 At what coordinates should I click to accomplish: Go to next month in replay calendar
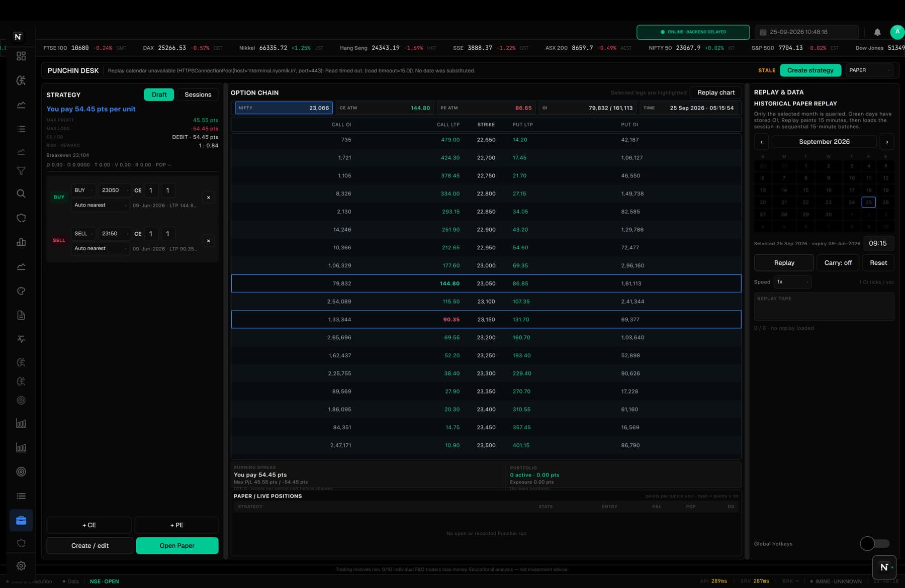pyautogui.click(x=887, y=142)
